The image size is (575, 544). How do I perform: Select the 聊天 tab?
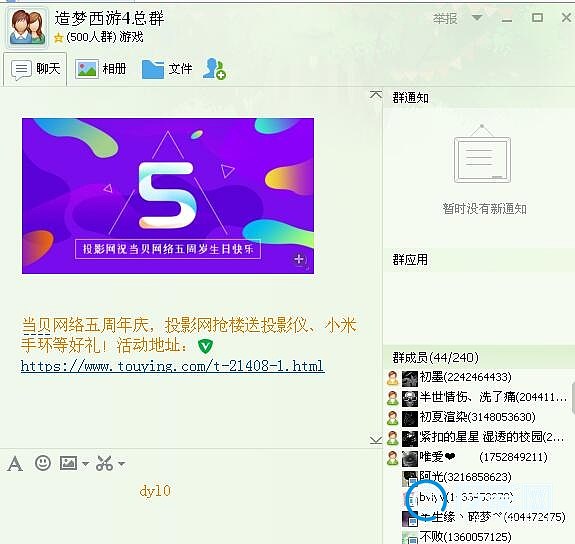35,69
